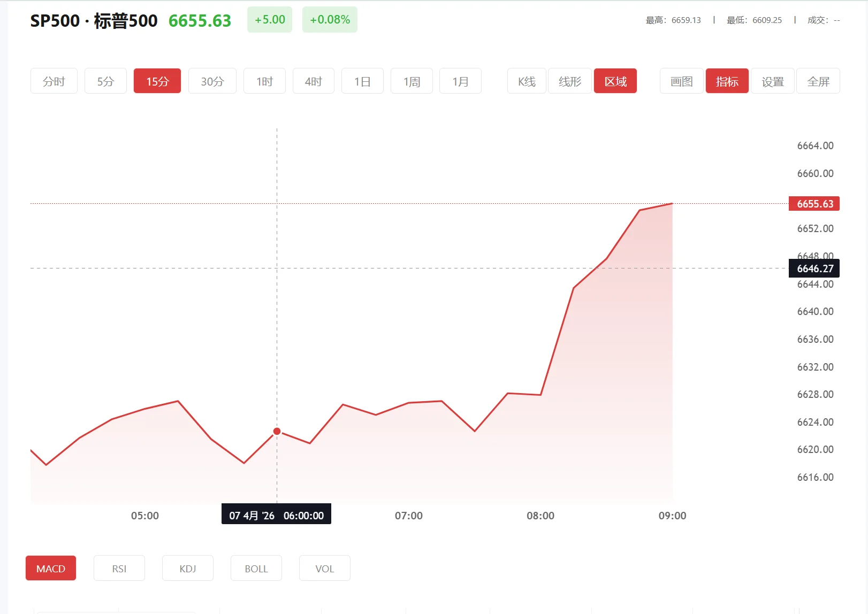This screenshot has height=614, width=868.
Task: Select the 区域 area chart style
Action: tap(615, 81)
